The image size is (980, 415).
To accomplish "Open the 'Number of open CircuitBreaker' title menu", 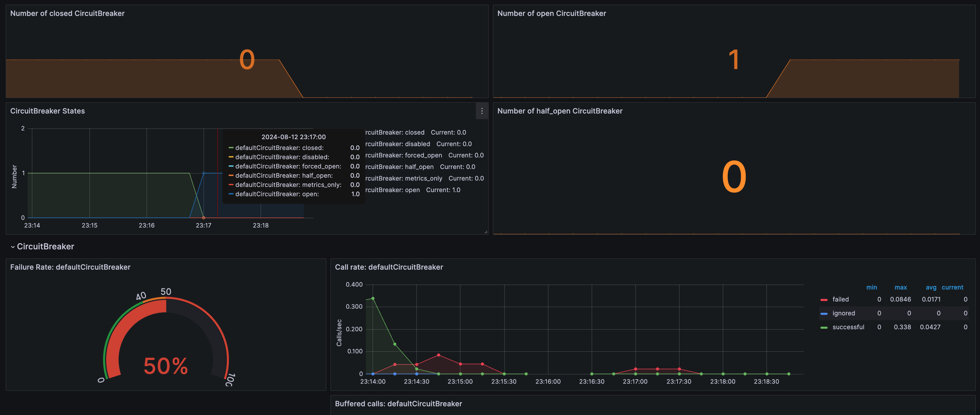I will tap(551, 13).
